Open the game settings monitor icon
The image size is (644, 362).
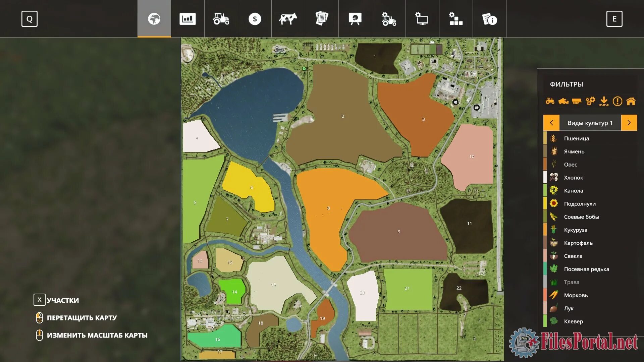422,19
